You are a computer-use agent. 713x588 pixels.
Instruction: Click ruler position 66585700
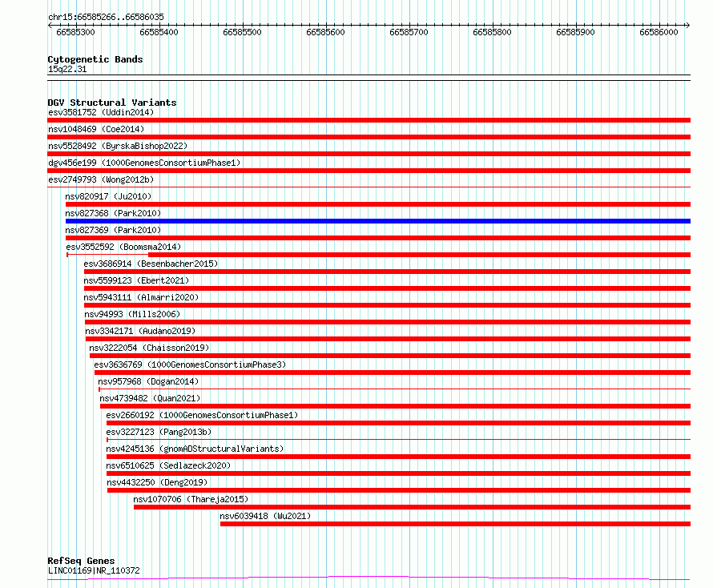coord(409,32)
